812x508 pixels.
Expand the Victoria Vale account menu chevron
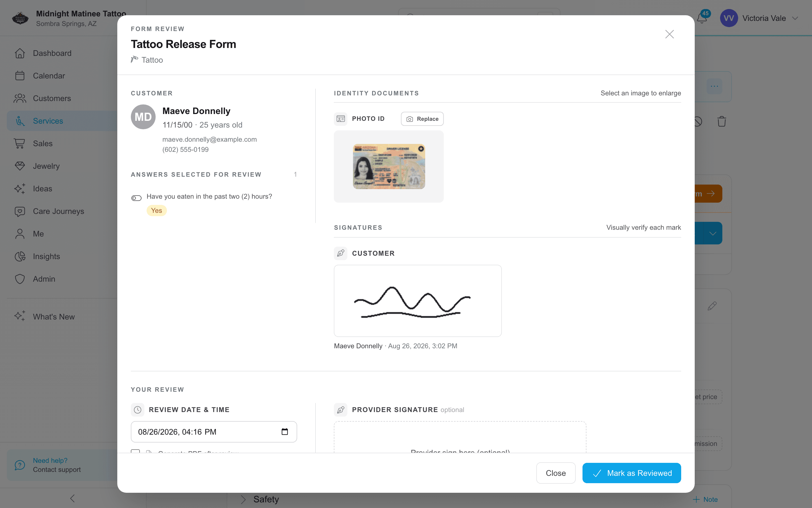pyautogui.click(x=795, y=18)
